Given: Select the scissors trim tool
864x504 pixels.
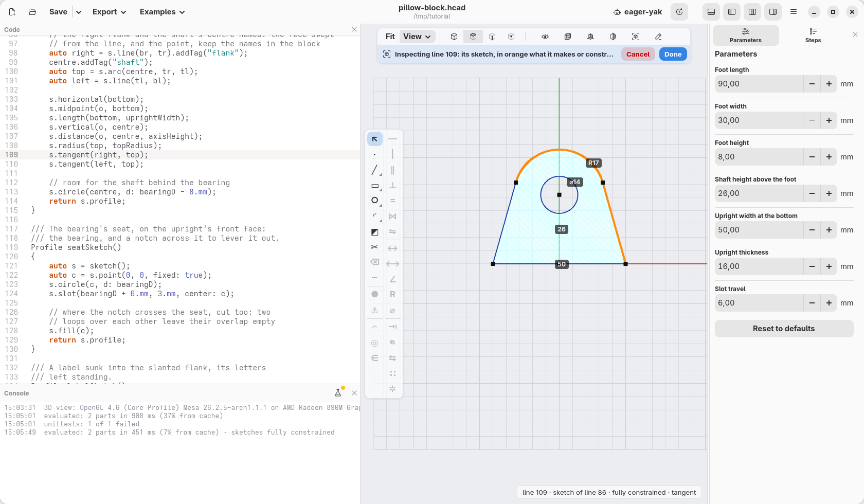Looking at the screenshot, I should point(374,247).
